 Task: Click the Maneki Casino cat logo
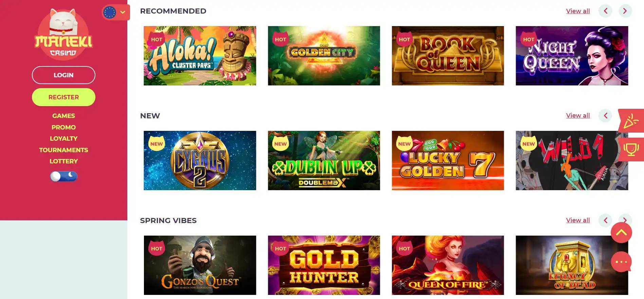63,34
